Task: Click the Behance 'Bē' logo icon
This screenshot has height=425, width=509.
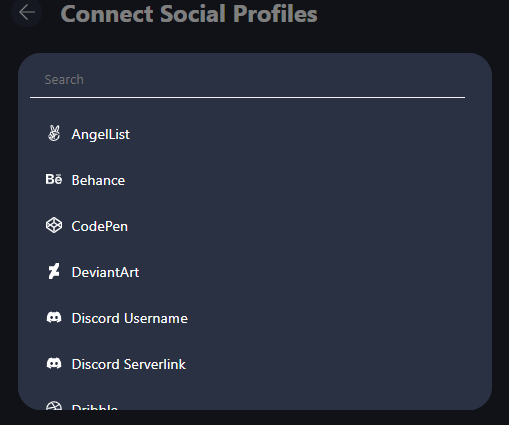Action: [54, 179]
